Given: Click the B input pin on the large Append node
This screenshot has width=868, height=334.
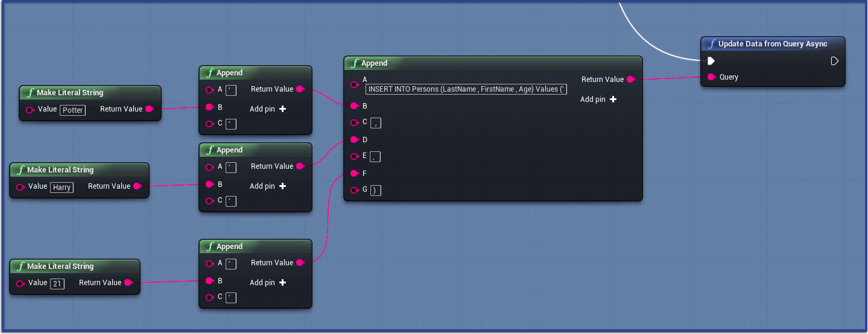Looking at the screenshot, I should [355, 106].
